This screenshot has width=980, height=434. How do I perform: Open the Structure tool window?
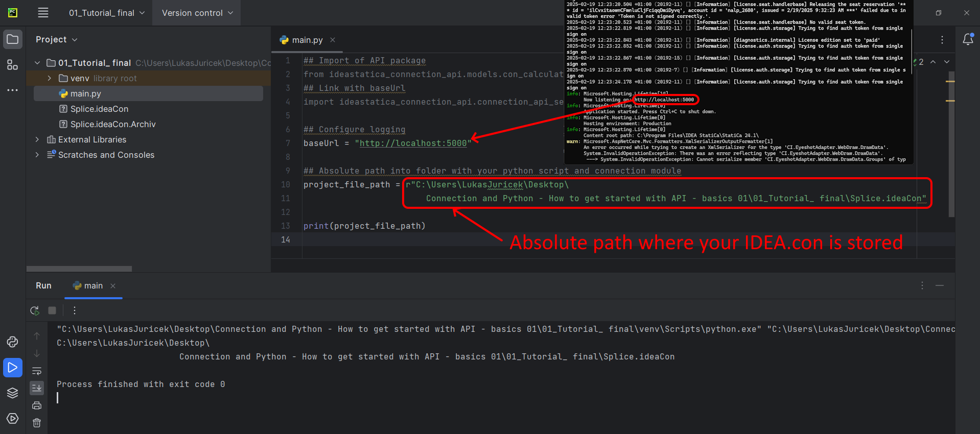(13, 65)
